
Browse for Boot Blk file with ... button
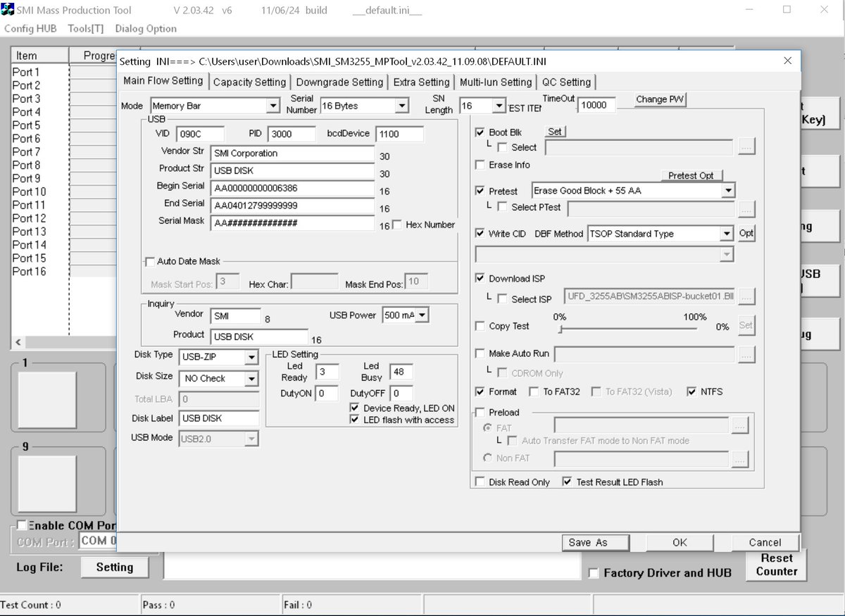[x=747, y=146]
